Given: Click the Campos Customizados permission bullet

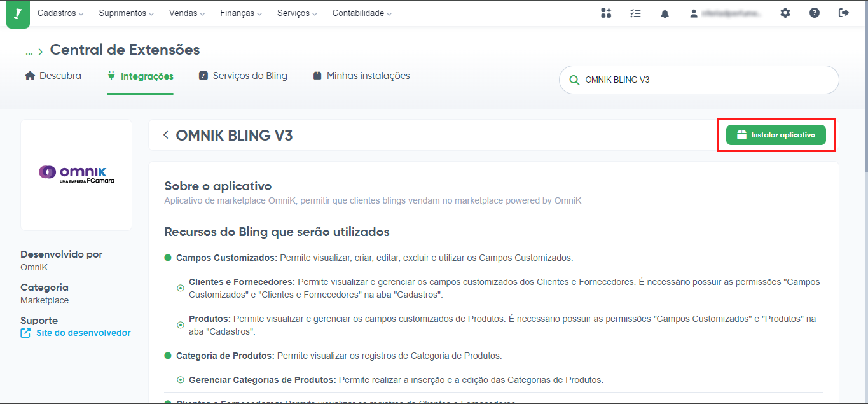Looking at the screenshot, I should coord(168,258).
